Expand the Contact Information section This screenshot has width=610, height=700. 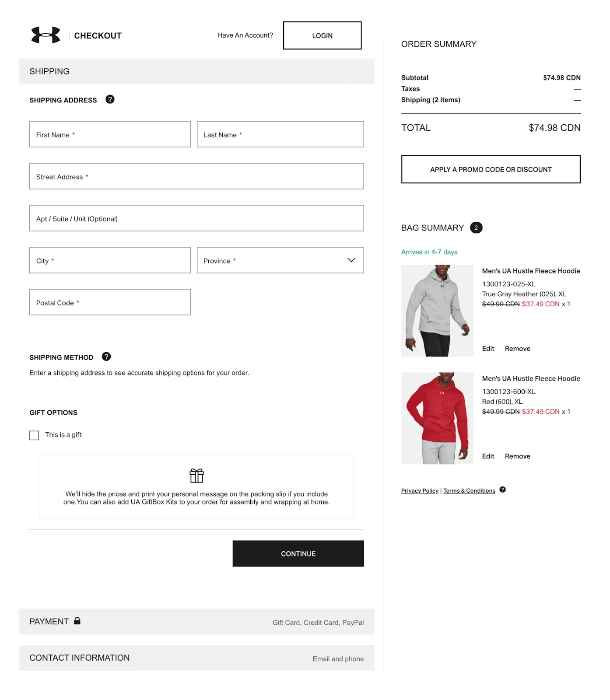coord(196,658)
